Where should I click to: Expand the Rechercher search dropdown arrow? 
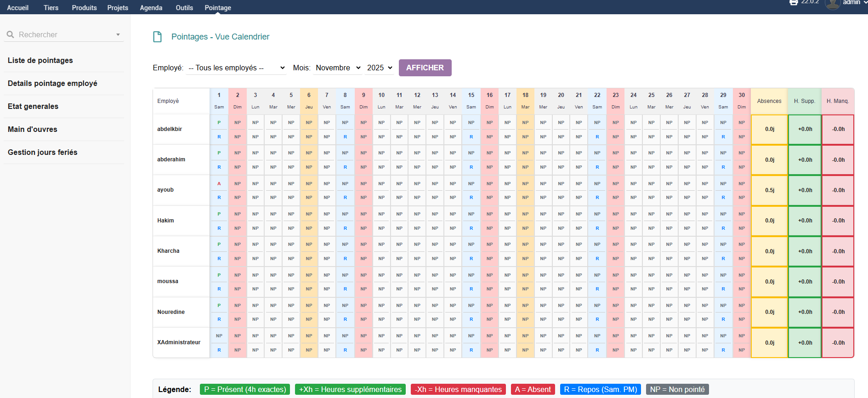(x=118, y=34)
